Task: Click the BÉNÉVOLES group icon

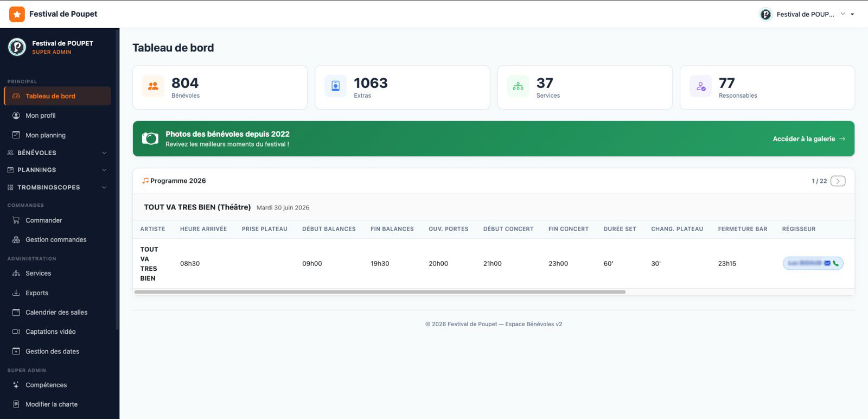Action: (10, 153)
